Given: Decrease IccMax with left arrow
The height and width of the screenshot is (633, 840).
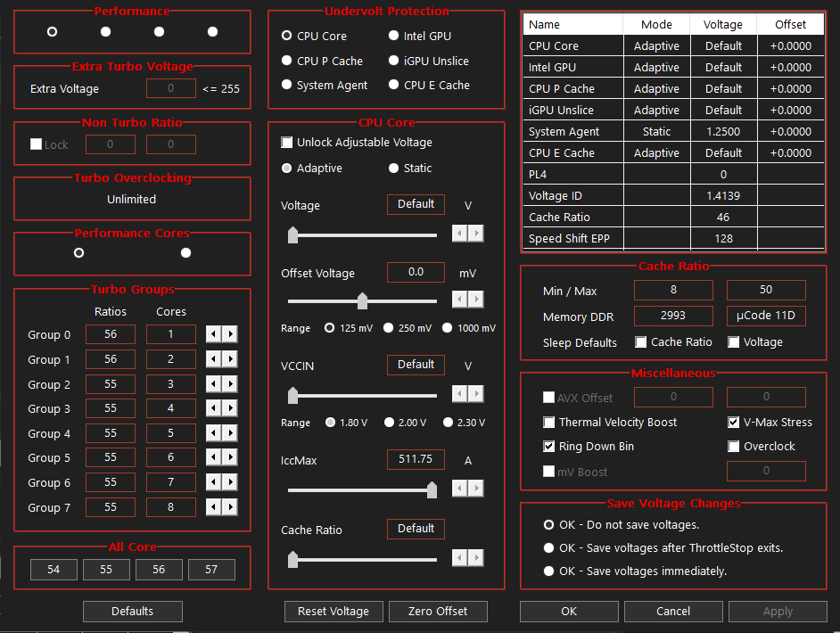Looking at the screenshot, I should tap(459, 488).
